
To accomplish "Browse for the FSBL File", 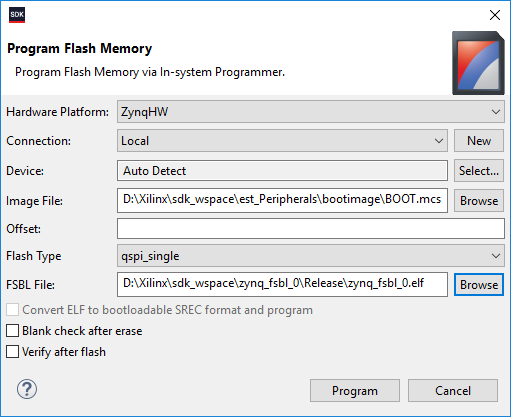I will coord(479,285).
